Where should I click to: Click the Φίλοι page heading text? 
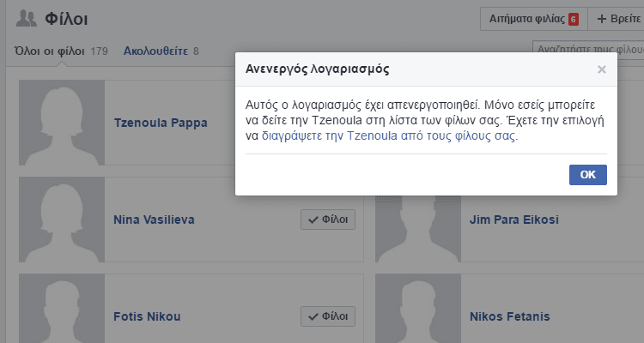[x=66, y=19]
